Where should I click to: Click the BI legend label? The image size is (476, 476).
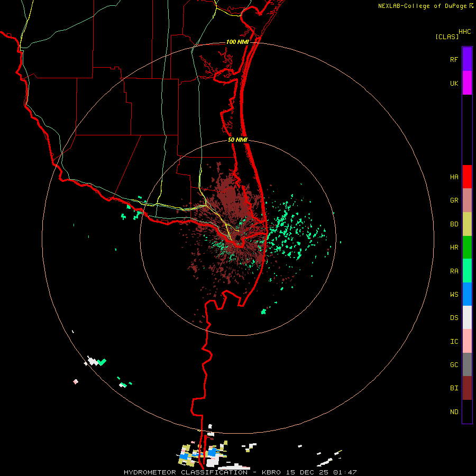[454, 388]
